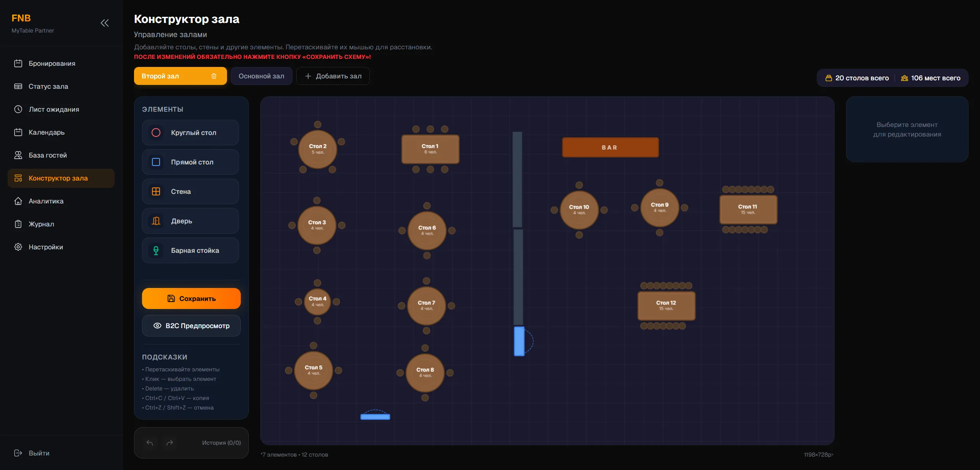Add a Барная стойка element
Viewport: 980px width, 470px height.
pyautogui.click(x=190, y=250)
